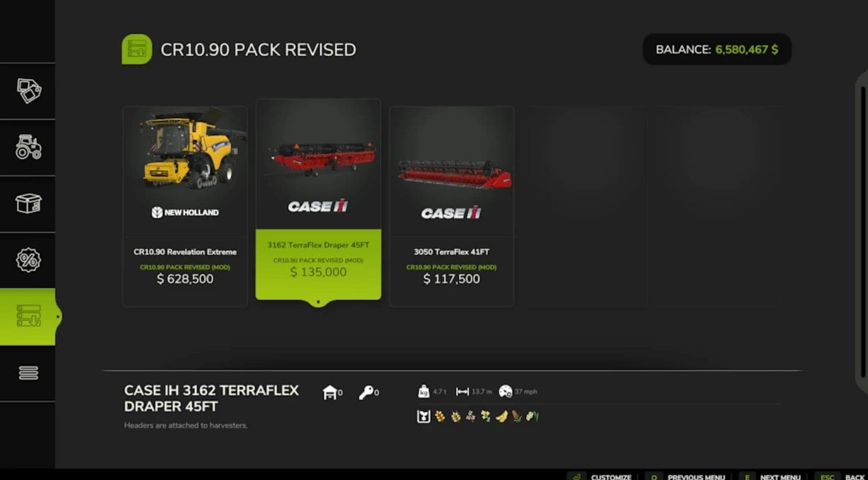
Task: Click the balance display box
Action: (717, 49)
